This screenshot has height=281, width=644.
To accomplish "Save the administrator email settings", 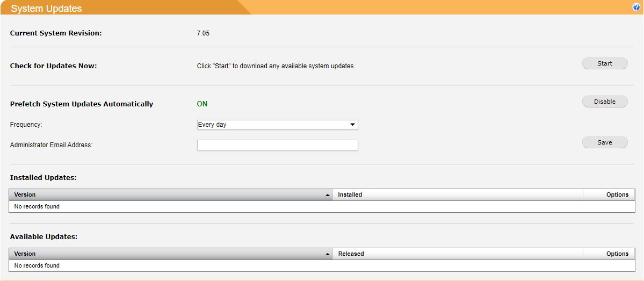I will coord(605,142).
